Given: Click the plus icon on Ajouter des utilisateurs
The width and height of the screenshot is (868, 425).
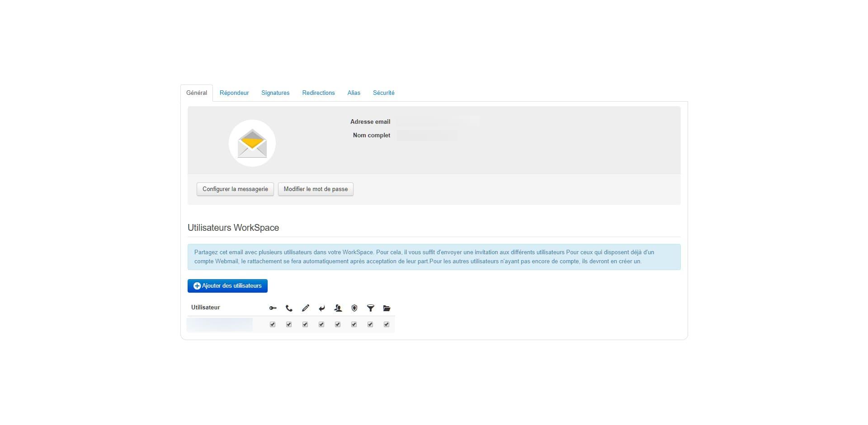Looking at the screenshot, I should [x=197, y=285].
